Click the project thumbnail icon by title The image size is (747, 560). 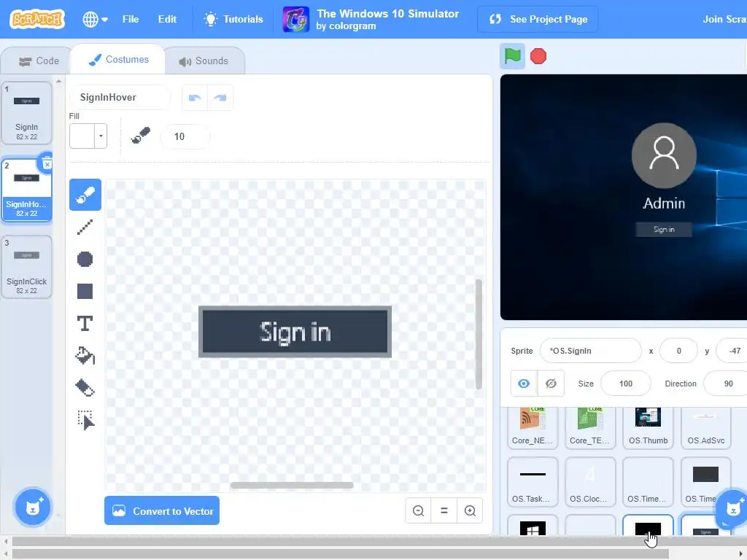296,20
